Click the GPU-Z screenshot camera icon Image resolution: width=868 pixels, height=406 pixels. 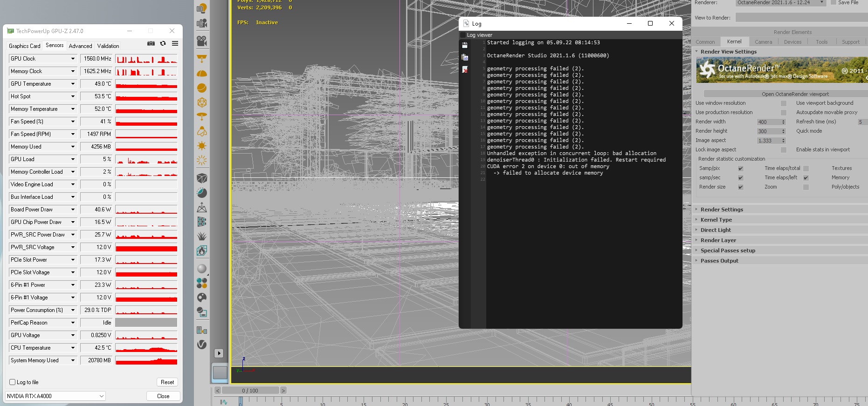[151, 43]
